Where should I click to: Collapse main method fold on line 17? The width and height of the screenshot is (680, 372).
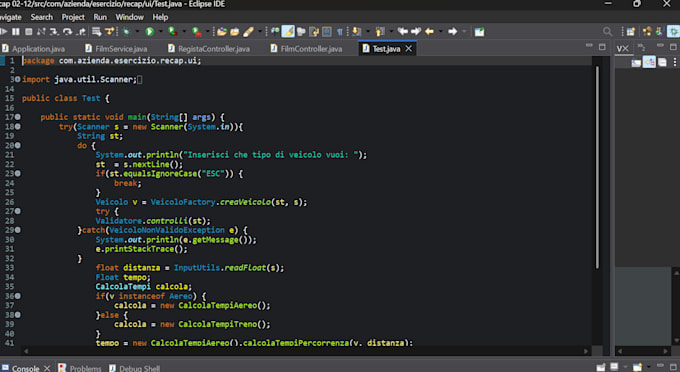click(x=17, y=117)
